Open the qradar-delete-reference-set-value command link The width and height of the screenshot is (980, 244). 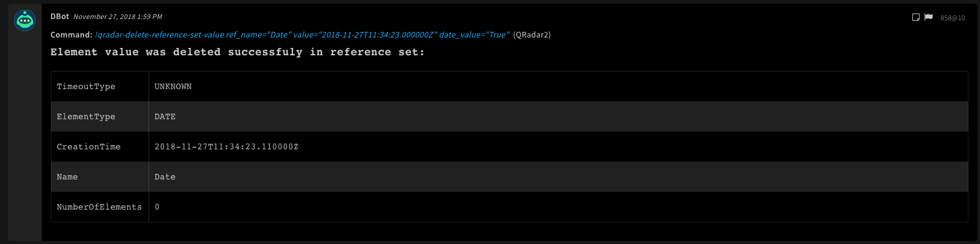click(302, 35)
